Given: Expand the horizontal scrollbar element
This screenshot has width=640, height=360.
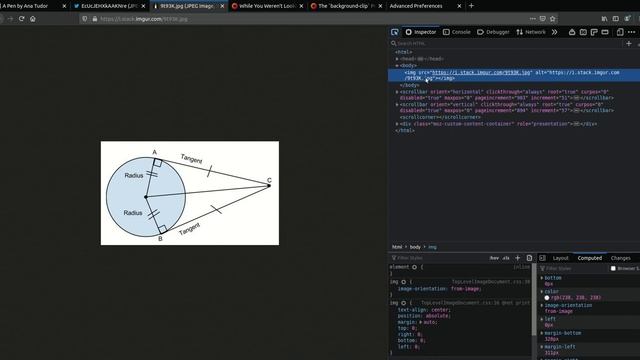Looking at the screenshot, I should click(x=397, y=92).
